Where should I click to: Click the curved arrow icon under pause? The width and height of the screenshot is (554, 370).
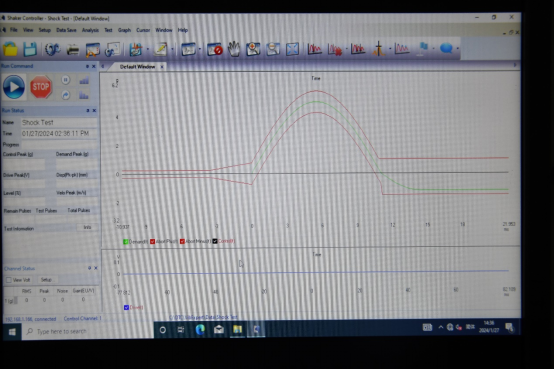65,95
